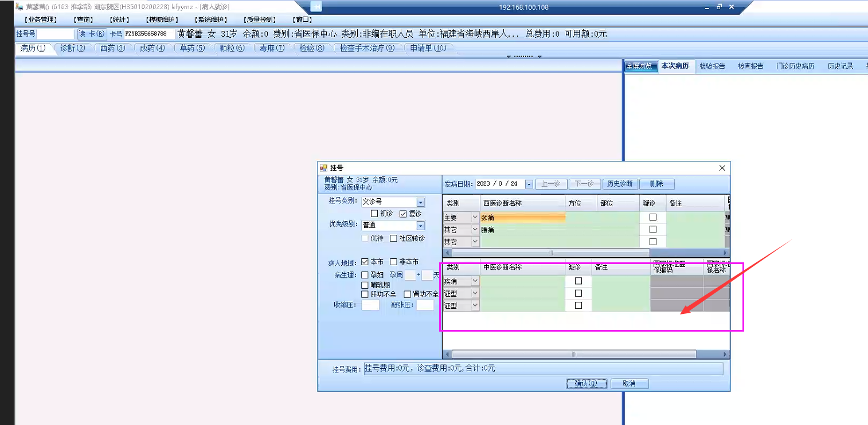
Task: Cancel the 挂号 dialog with 取消
Action: (x=629, y=383)
